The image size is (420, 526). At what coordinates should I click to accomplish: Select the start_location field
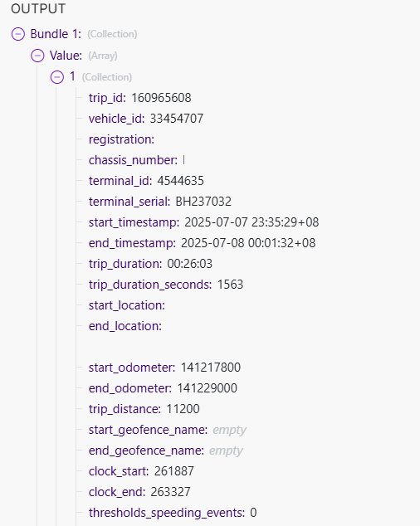tap(127, 305)
